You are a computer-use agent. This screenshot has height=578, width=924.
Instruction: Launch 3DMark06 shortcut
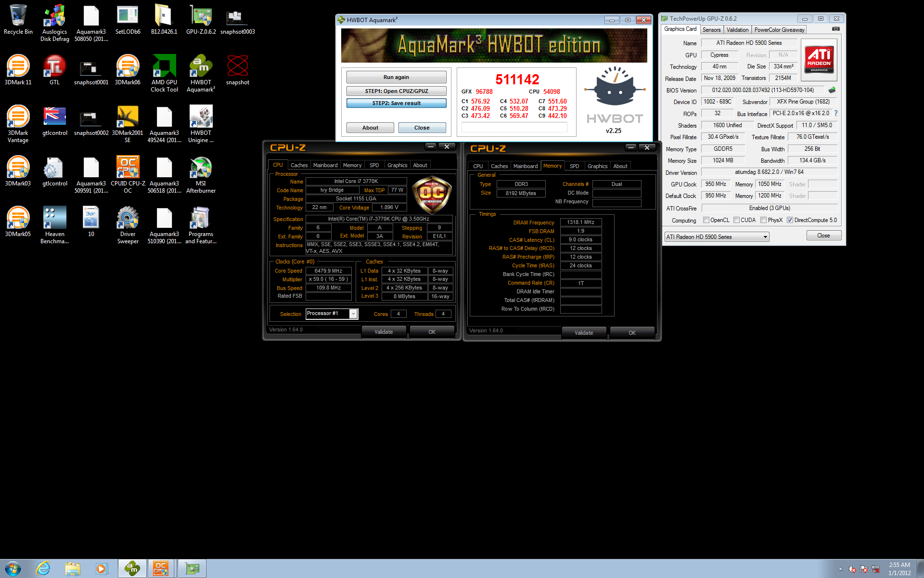click(x=128, y=70)
